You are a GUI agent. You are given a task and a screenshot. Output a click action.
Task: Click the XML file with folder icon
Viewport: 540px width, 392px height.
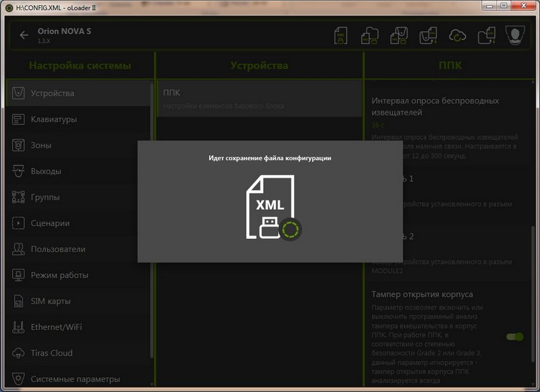370,36
